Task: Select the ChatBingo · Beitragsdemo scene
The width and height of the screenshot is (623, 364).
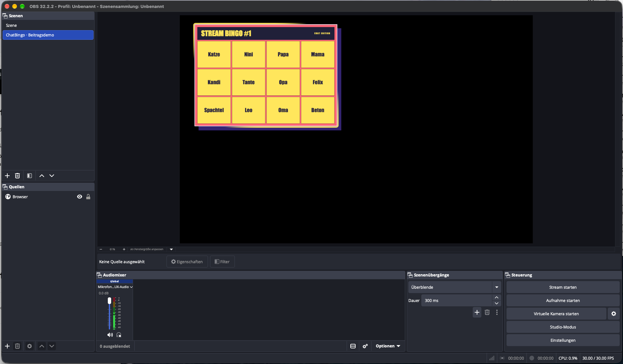Action: point(48,35)
